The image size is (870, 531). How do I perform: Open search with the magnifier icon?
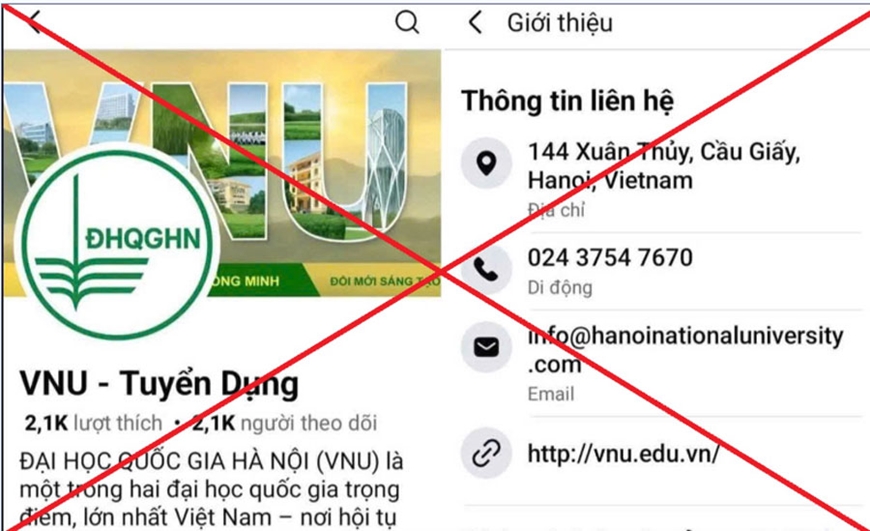tap(407, 23)
